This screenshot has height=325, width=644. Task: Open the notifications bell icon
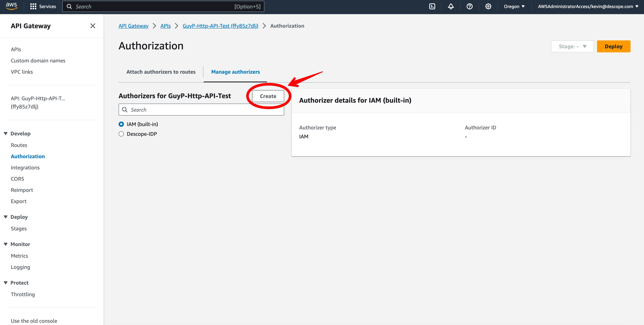pos(451,6)
